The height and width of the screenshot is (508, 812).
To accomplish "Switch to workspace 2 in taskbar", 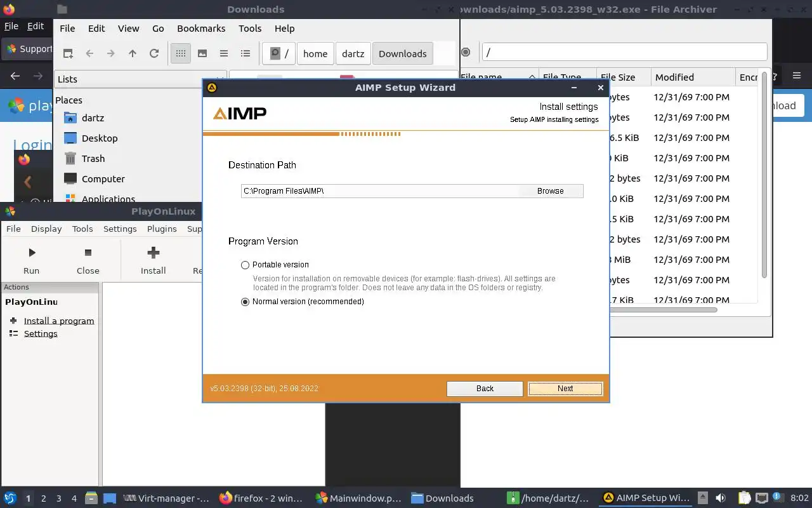I will point(43,498).
